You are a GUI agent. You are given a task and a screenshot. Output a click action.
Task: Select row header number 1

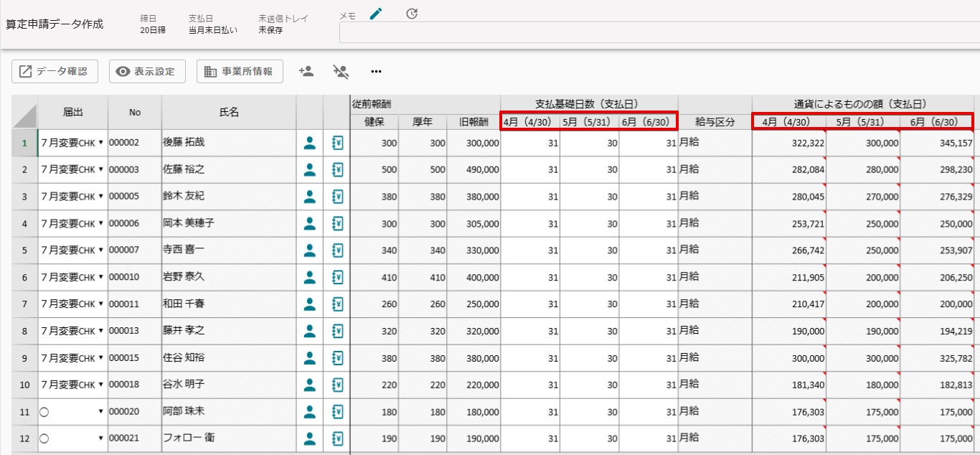(24, 143)
